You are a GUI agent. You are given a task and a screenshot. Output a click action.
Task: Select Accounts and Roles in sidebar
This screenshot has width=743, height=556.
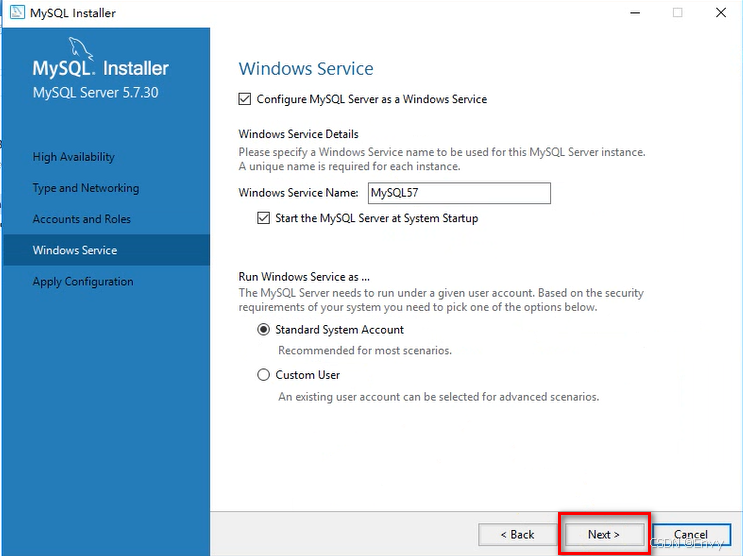[82, 219]
